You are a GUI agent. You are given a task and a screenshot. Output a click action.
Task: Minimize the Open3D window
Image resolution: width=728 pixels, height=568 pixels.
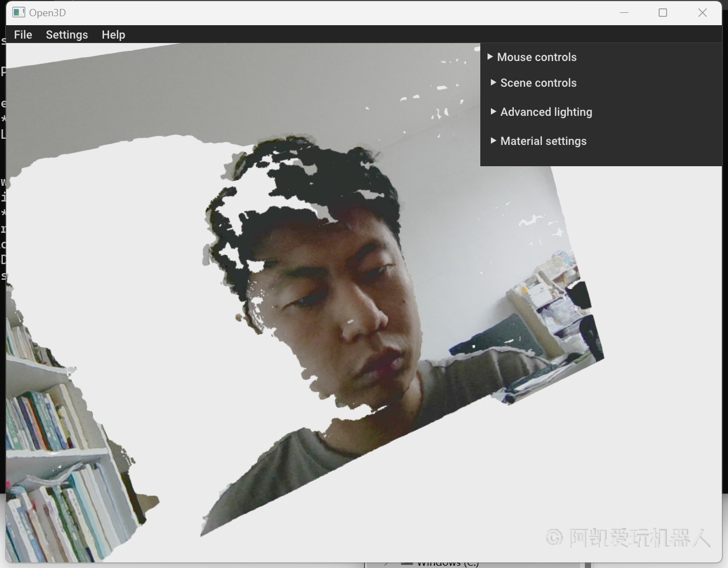[624, 12]
